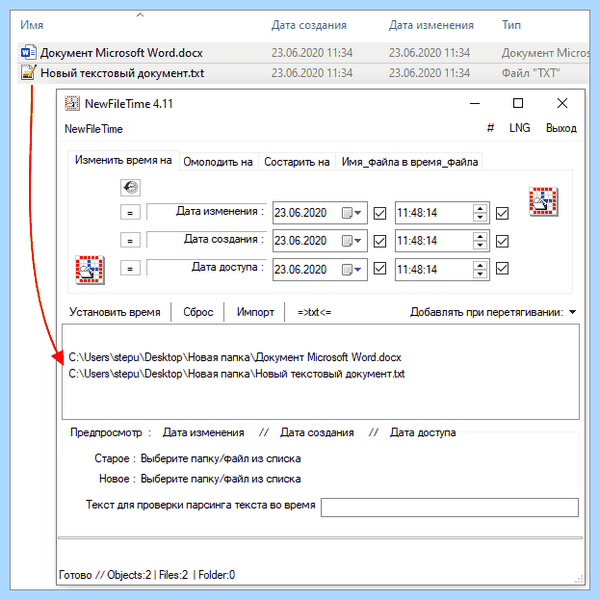Click the red-dotted drop target icon on left

pos(90,270)
